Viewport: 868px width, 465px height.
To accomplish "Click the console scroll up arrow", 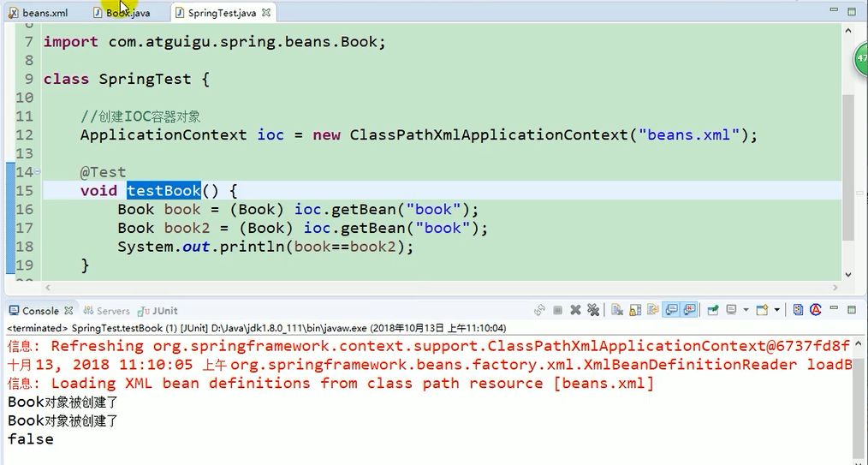I will tap(859, 344).
